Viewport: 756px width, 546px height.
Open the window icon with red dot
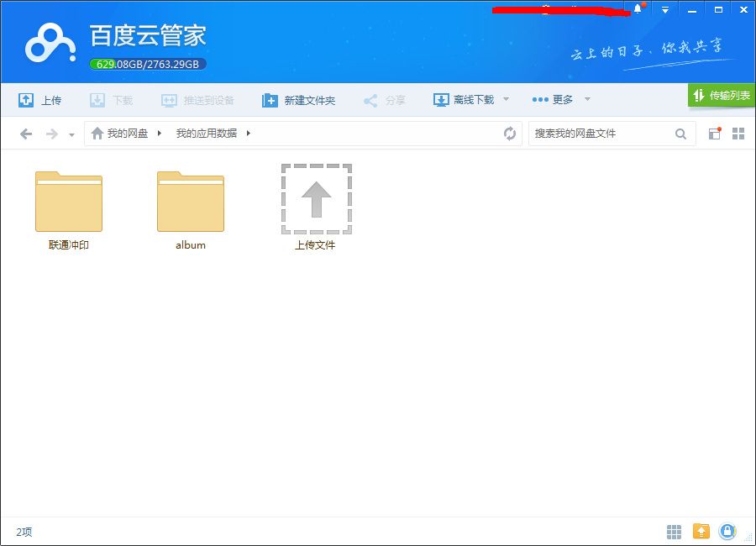click(x=715, y=133)
